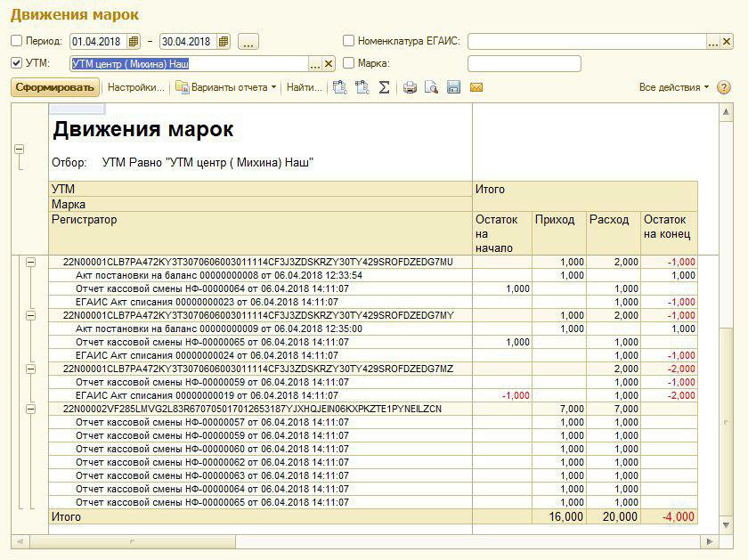Click the Сформировать button
This screenshot has width=748, height=560.
tap(55, 87)
